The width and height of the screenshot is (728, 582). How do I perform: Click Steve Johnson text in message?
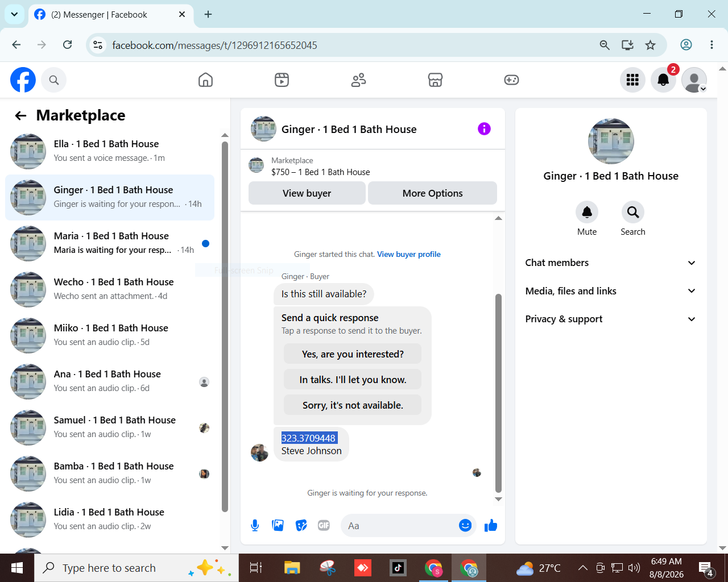pyautogui.click(x=312, y=451)
